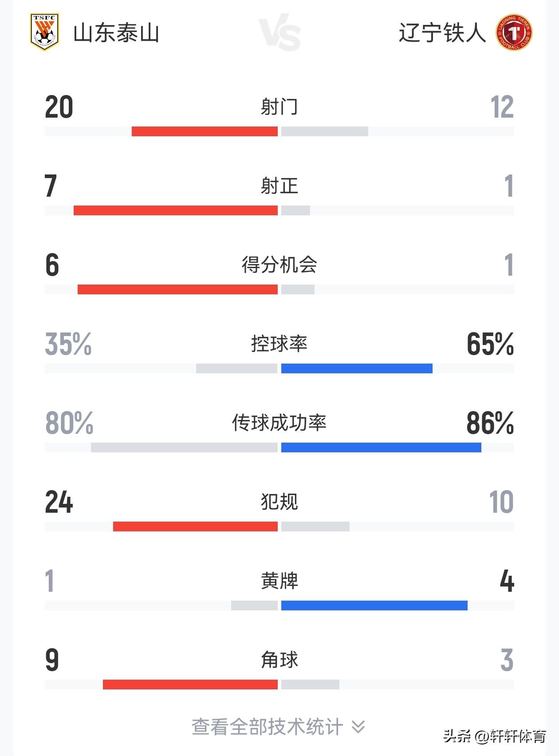Click the blue 传球成功率 bar
This screenshot has width=559, height=756.
[381, 447]
